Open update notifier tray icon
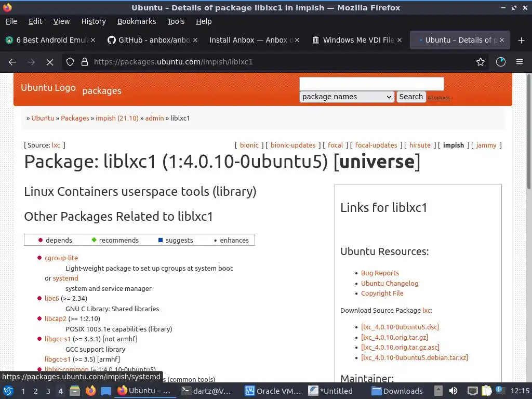Screen dimensions: 532x399 [x=499, y=390]
